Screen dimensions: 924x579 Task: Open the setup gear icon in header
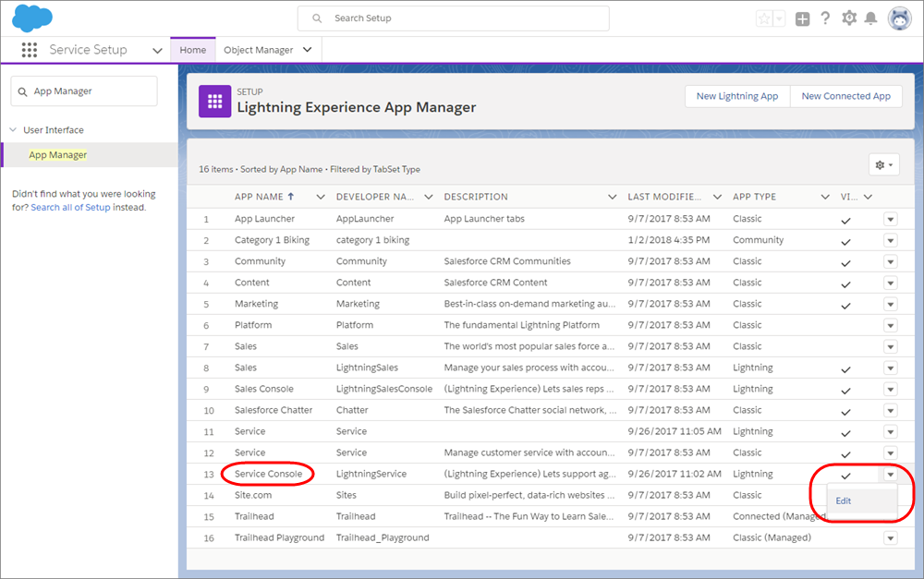coord(849,18)
